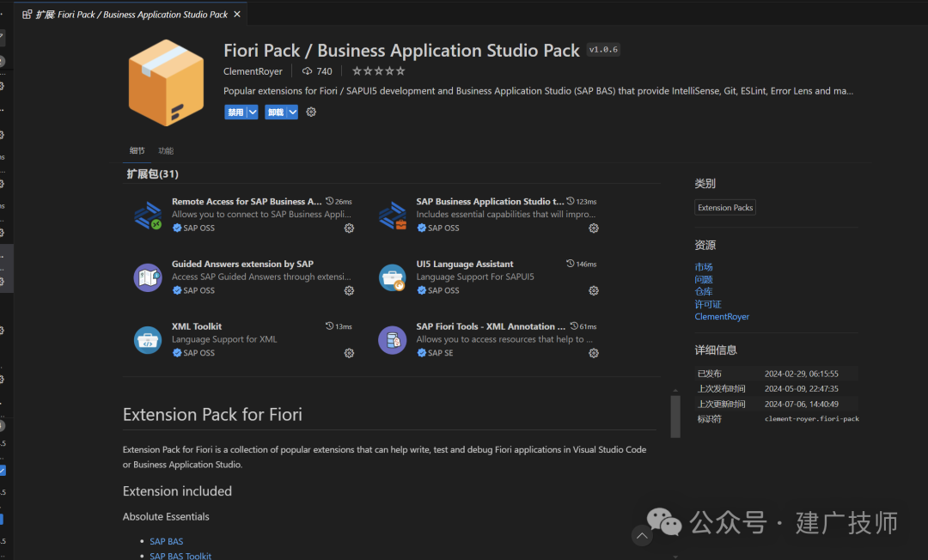Click the Fiori Pack box logo
This screenshot has width=928, height=560.
(167, 82)
